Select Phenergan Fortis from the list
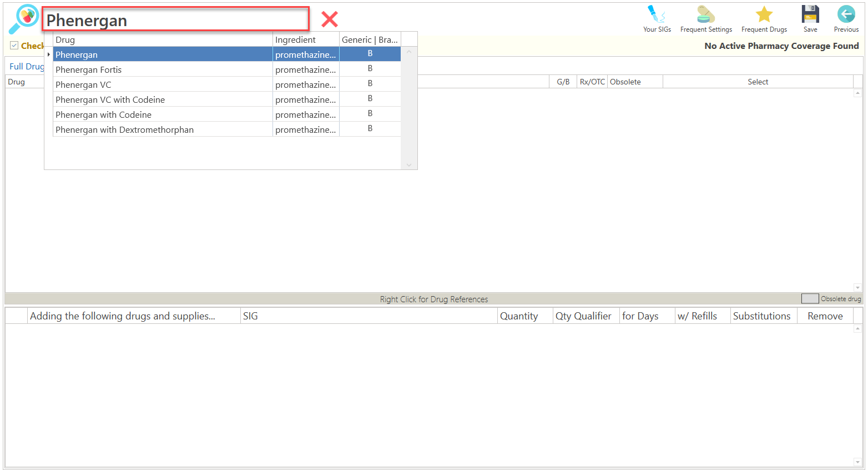 [x=226, y=69]
